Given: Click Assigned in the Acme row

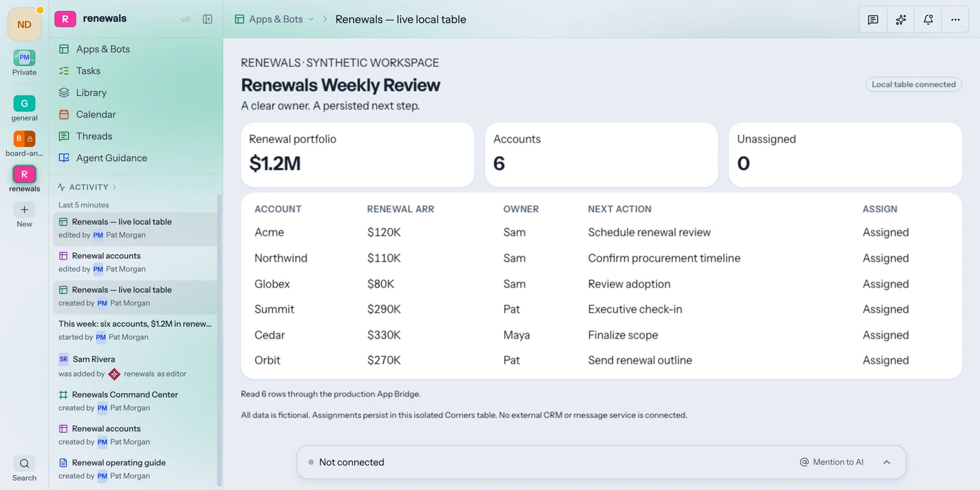Looking at the screenshot, I should [x=886, y=233].
